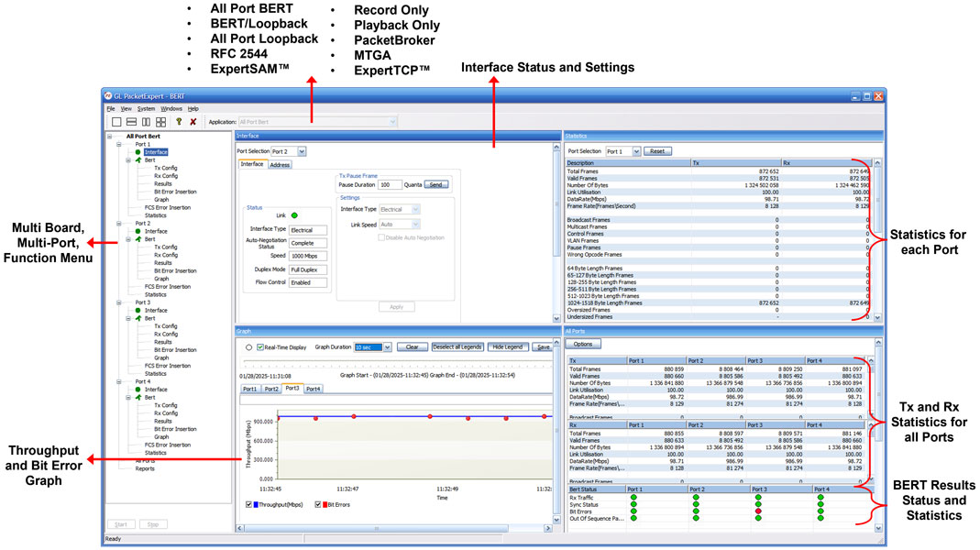Click the green arrow icon of Port 3 Bert
Image resolution: width=980 pixels, height=550 pixels.
point(138,318)
